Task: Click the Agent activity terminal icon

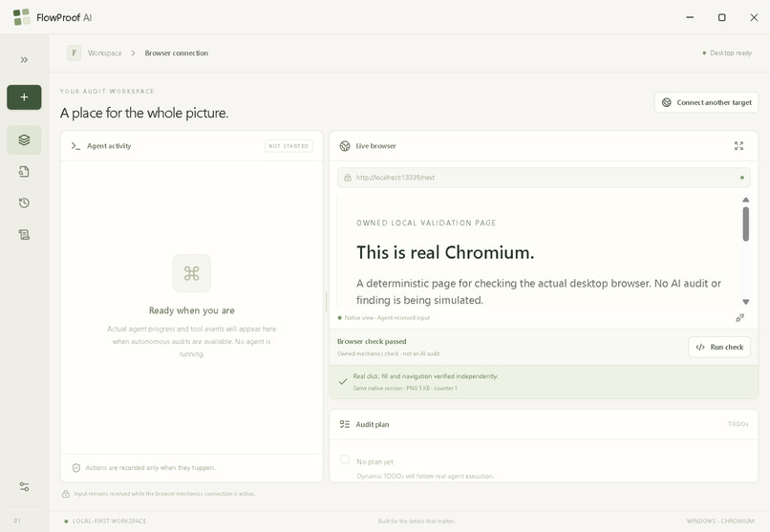Action: click(75, 146)
